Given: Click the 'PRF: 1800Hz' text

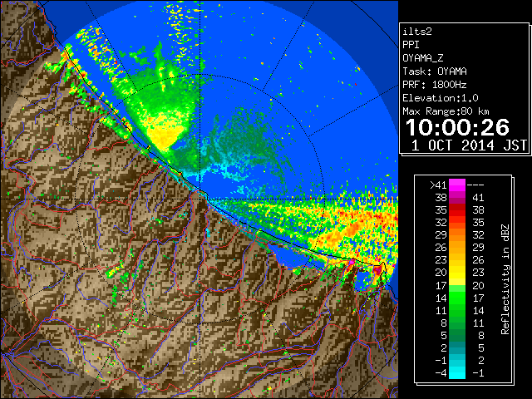Looking at the screenshot, I should (x=435, y=85).
